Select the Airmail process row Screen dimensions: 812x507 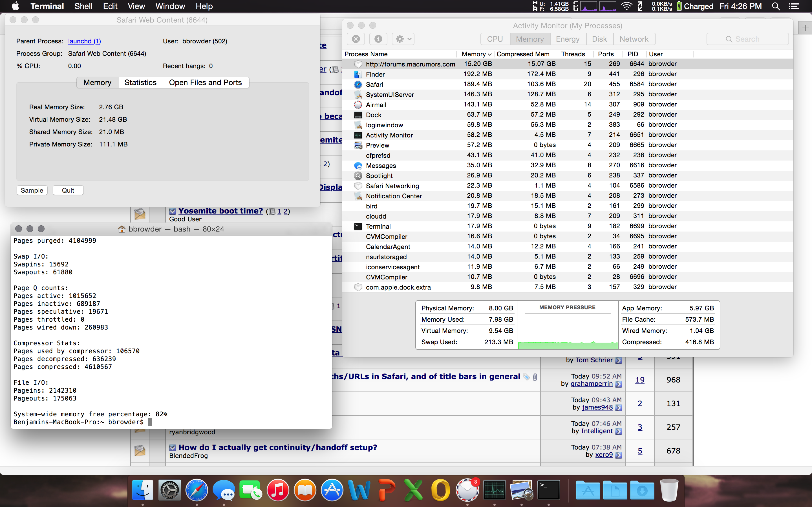pos(376,104)
